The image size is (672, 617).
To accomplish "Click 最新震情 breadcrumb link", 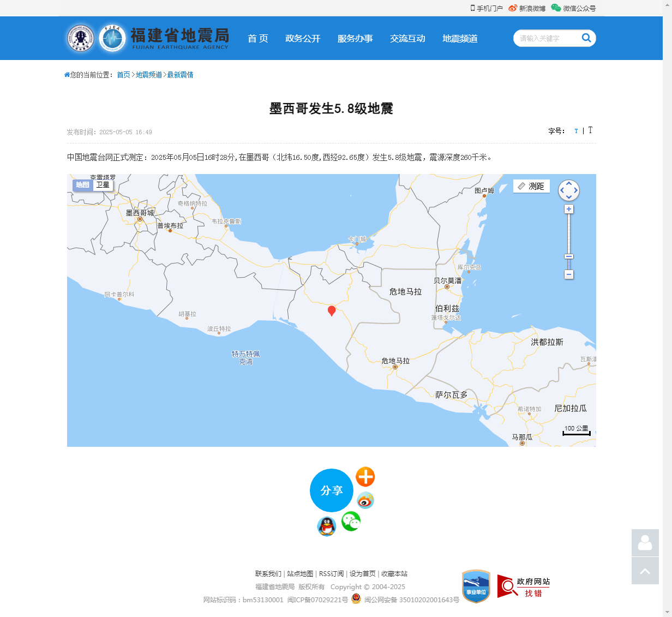I will (x=180, y=75).
